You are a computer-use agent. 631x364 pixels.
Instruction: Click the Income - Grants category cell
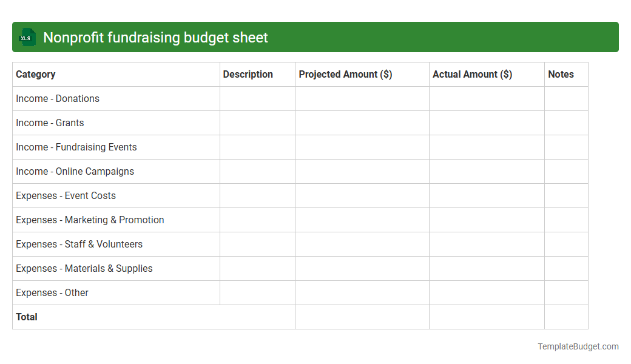(50, 123)
